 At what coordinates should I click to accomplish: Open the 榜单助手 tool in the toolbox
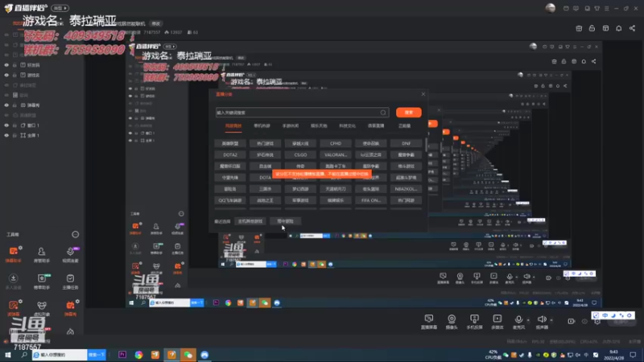tap(42, 281)
